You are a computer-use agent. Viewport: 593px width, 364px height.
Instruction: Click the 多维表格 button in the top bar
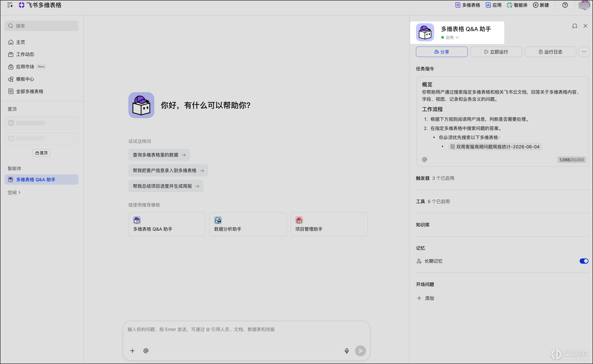(467, 5)
